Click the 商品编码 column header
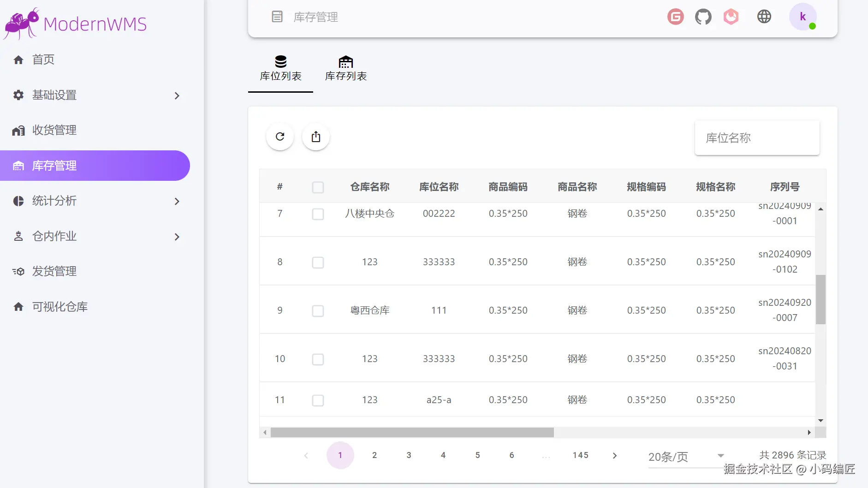 click(508, 187)
